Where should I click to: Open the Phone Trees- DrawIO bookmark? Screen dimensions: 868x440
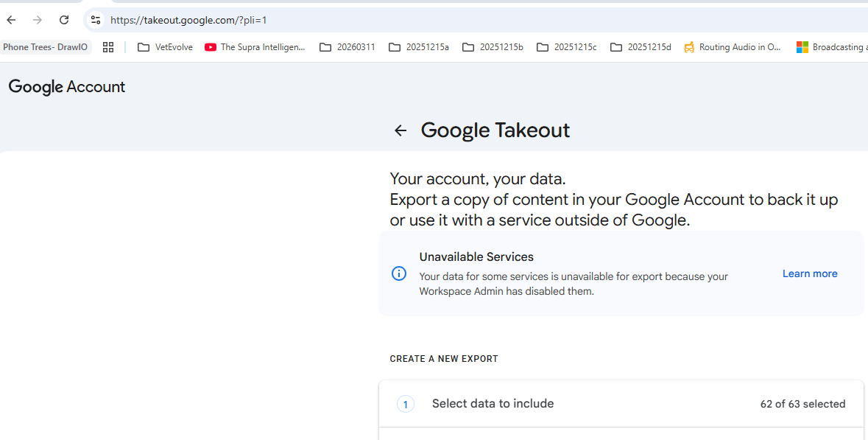tap(46, 47)
